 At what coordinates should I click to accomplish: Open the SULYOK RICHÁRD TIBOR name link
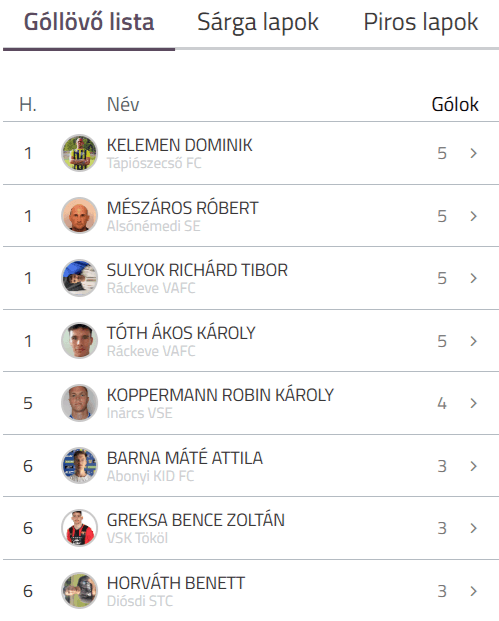pos(197,270)
